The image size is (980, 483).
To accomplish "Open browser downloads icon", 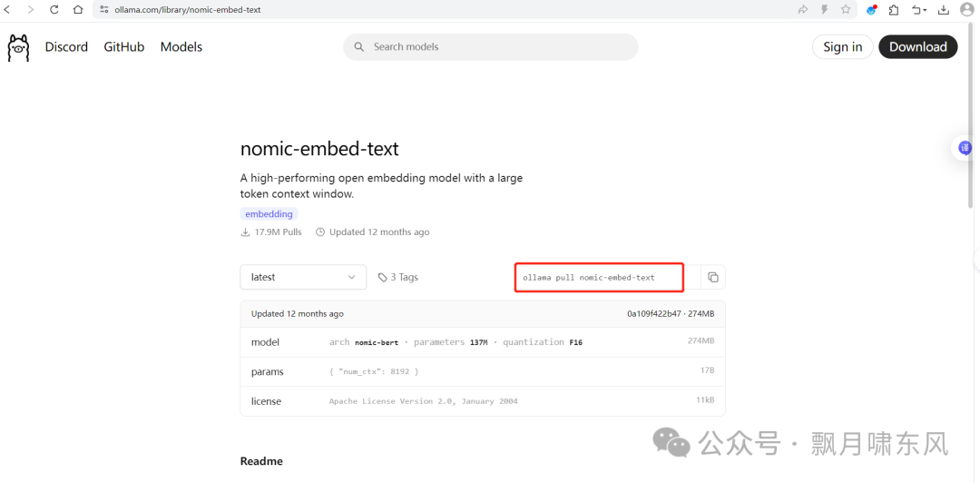I will coord(944,9).
